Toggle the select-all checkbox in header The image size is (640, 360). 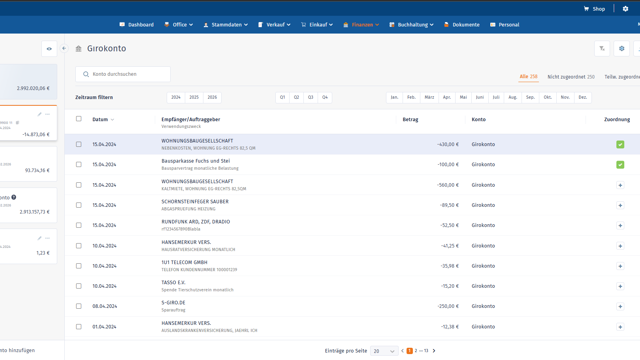pos(79,119)
